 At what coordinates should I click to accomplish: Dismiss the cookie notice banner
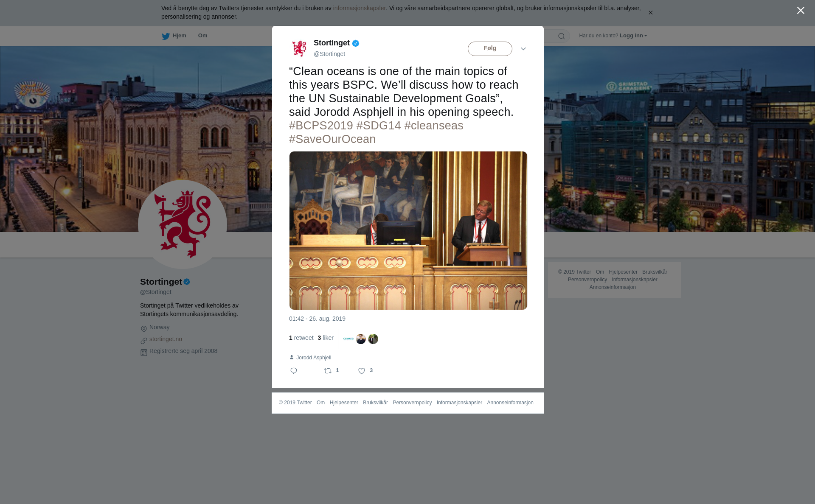click(650, 13)
